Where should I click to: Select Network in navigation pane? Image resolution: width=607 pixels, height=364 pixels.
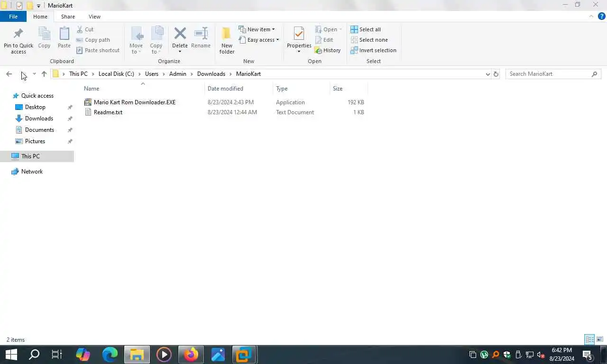pyautogui.click(x=32, y=172)
